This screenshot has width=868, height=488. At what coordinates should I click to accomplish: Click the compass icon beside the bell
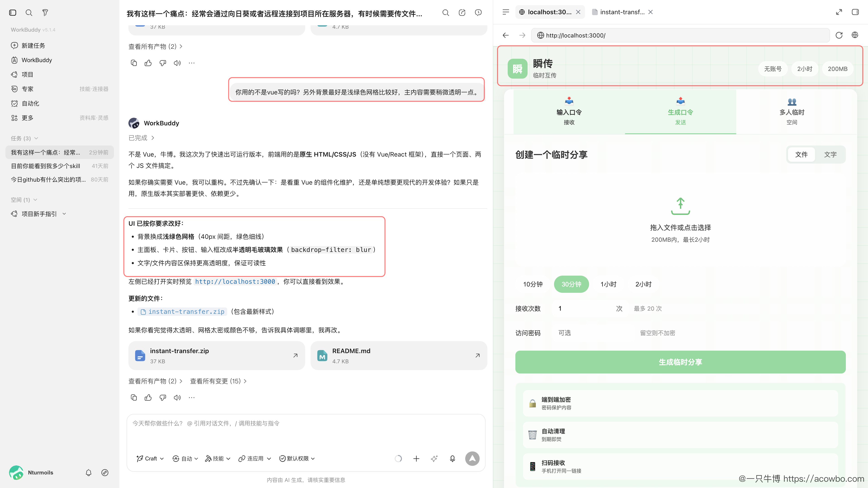[x=105, y=472]
